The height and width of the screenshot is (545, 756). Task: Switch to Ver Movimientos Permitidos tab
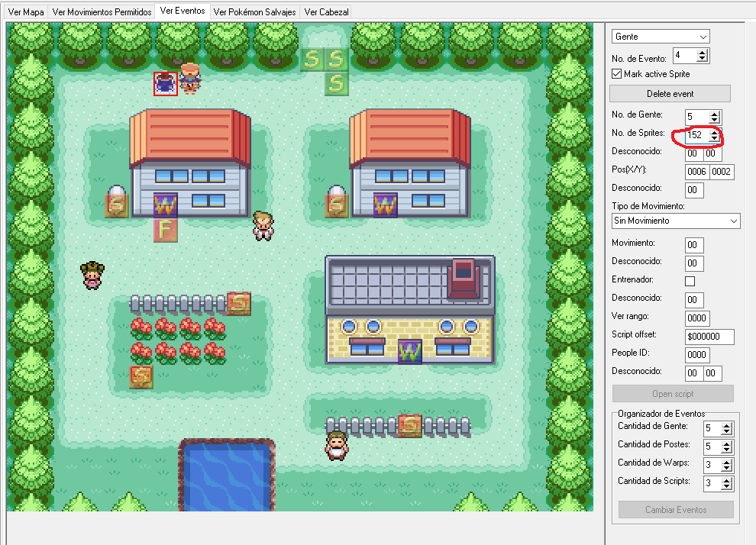tap(102, 12)
